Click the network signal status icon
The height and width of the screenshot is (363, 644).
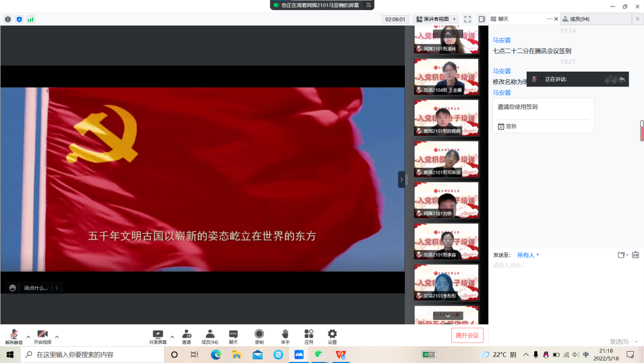coord(30,19)
